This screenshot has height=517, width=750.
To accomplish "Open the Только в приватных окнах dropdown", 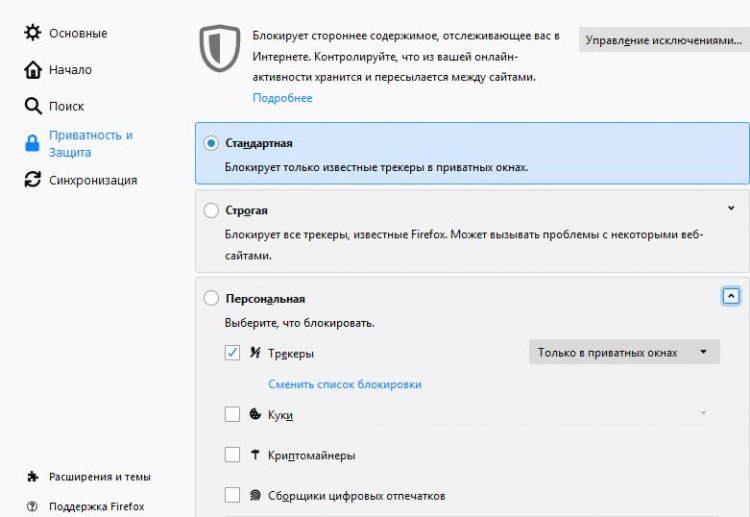I will pos(623,352).
